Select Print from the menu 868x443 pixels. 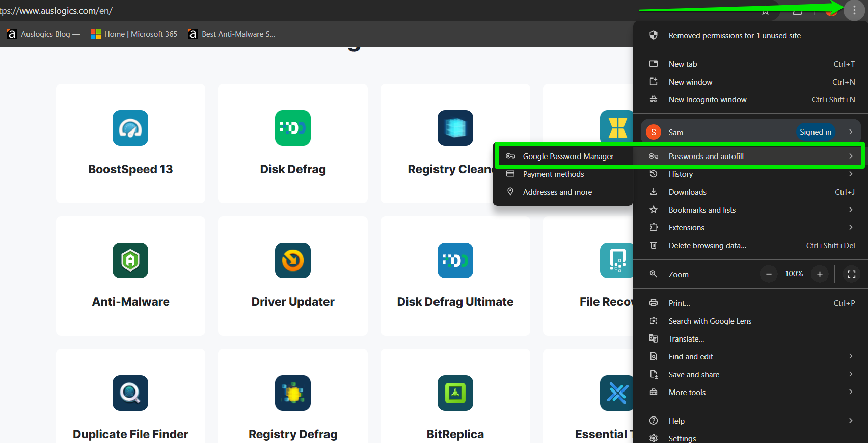click(751, 303)
